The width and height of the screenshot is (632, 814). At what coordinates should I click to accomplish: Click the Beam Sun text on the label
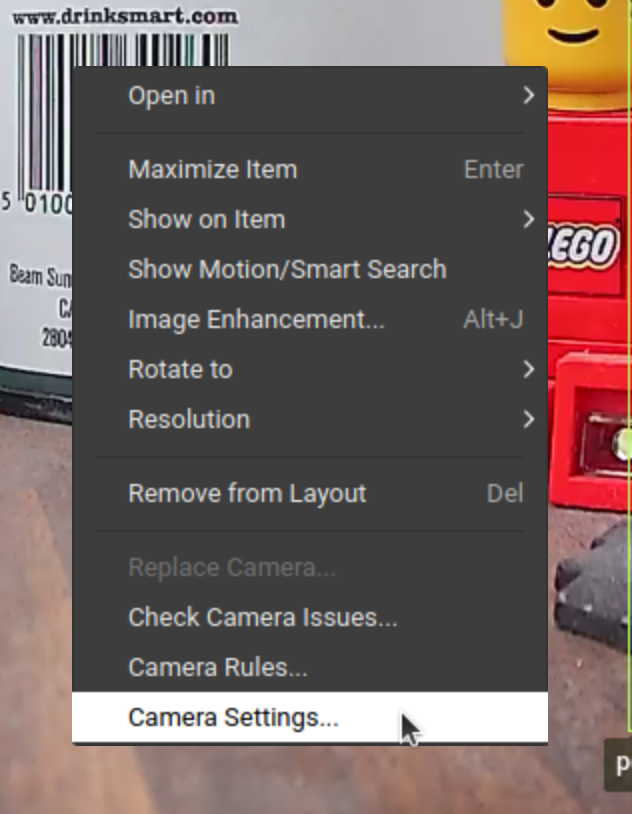40,275
